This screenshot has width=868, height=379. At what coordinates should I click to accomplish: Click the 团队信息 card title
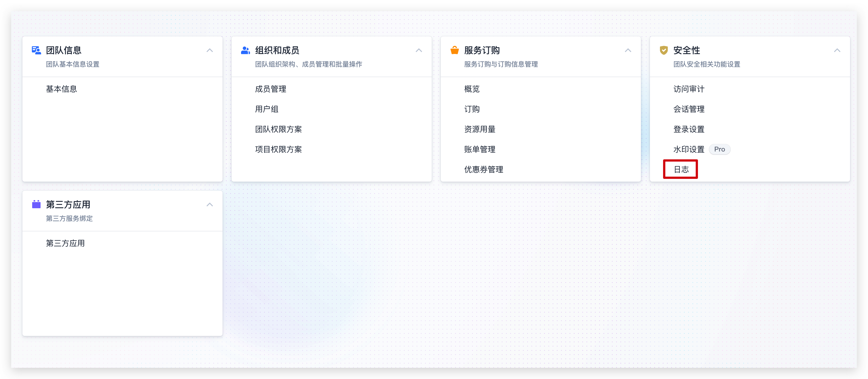click(x=64, y=50)
